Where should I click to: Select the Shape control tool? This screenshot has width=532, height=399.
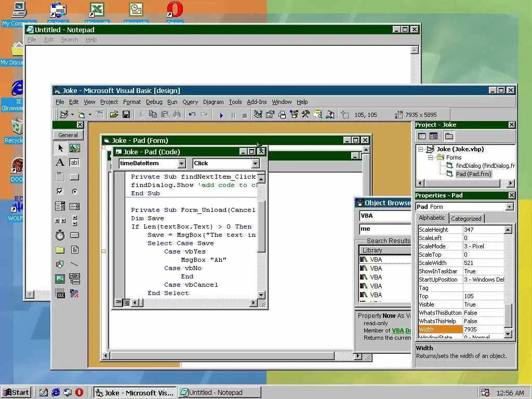click(x=60, y=264)
